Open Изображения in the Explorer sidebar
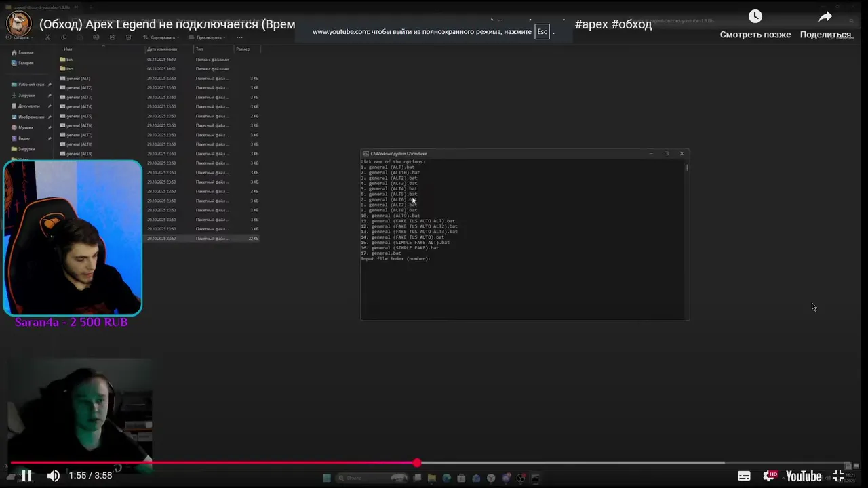868x488 pixels. click(31, 117)
